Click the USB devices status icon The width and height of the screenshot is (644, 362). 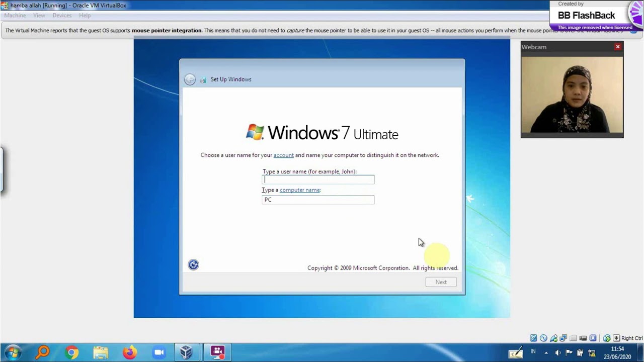pos(553,338)
